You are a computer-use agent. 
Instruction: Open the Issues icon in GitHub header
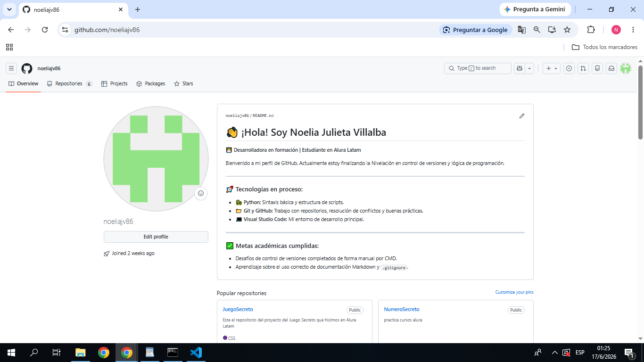[569, 68]
